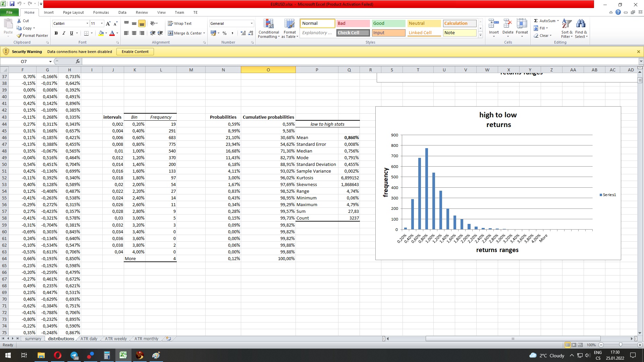Switch to the ATR weekly sheet

[x=116, y=339]
